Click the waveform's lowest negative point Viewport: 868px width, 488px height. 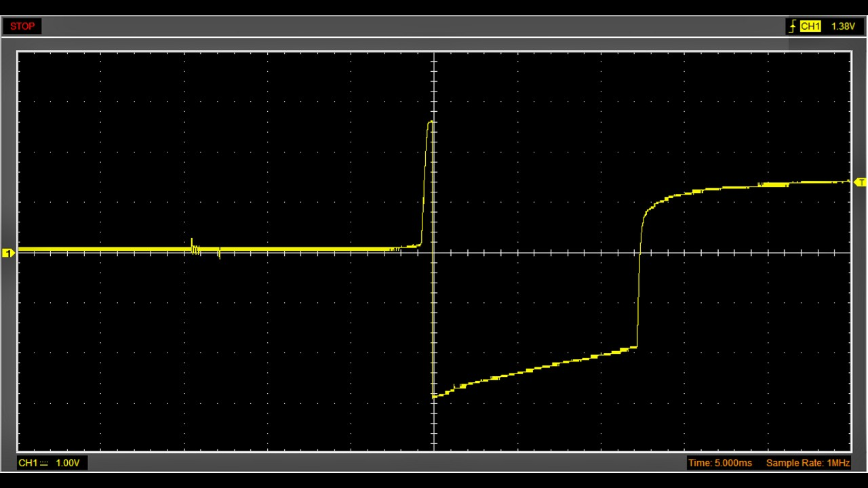(x=434, y=396)
